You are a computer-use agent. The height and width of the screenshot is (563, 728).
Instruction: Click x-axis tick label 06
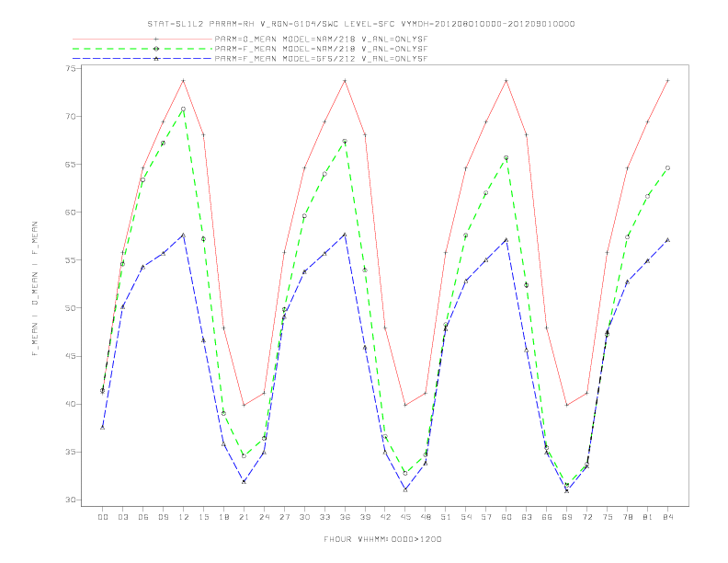click(x=143, y=517)
